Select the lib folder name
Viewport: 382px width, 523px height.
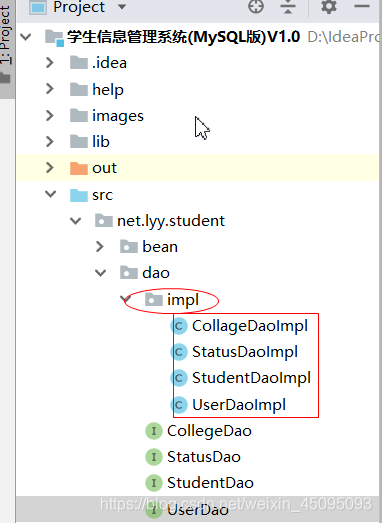pyautogui.click(x=101, y=141)
